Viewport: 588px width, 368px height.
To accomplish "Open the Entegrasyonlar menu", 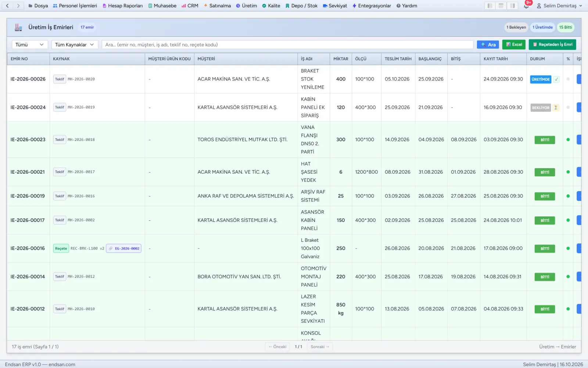I will 372,6.
